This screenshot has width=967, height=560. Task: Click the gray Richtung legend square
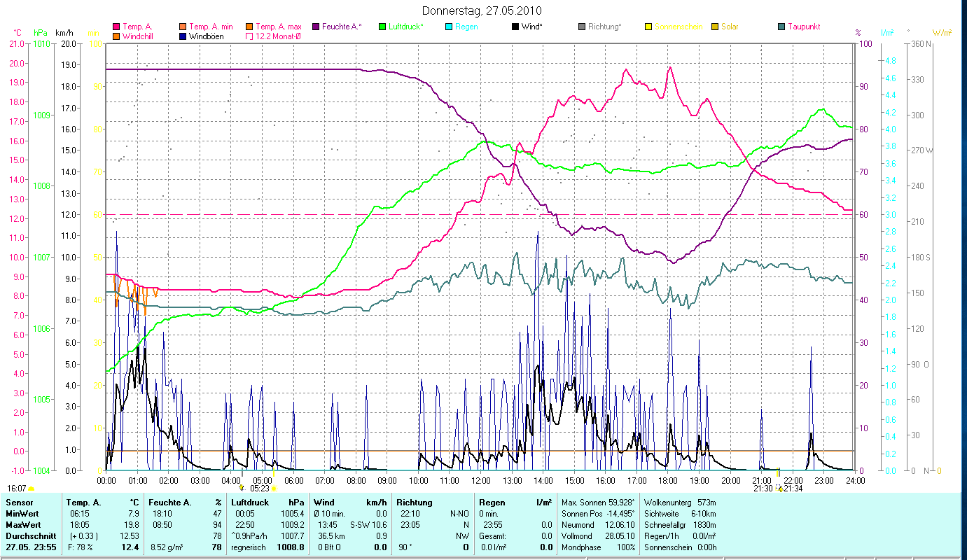[582, 27]
